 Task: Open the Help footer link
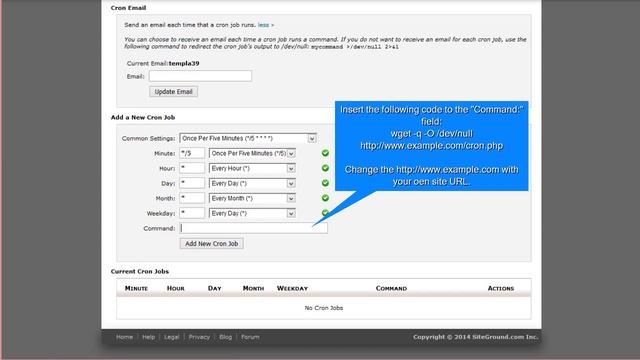(x=148, y=337)
